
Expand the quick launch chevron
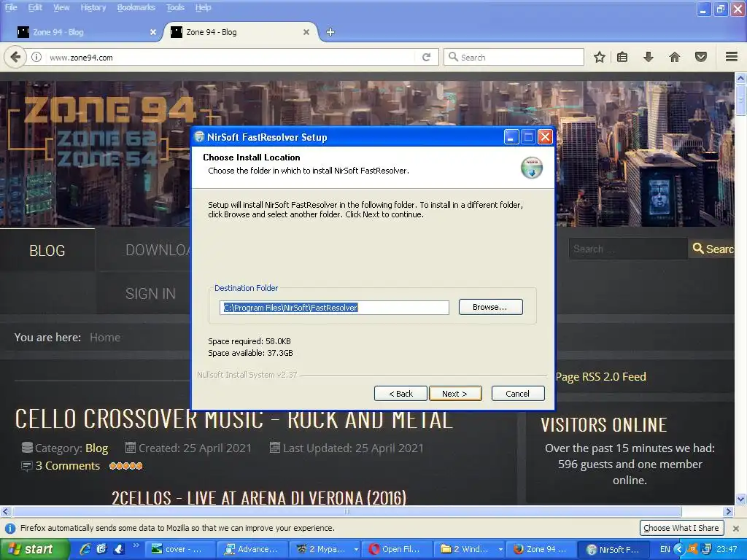[136, 545]
